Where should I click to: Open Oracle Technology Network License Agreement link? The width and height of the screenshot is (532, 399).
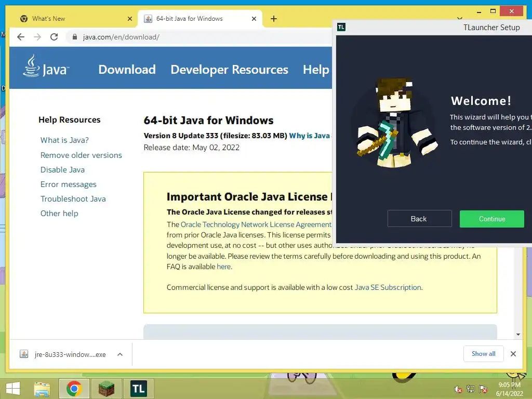tap(256, 224)
